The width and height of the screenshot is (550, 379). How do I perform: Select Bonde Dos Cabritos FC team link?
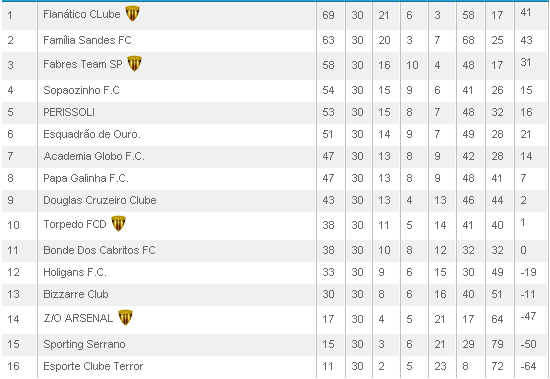click(99, 250)
